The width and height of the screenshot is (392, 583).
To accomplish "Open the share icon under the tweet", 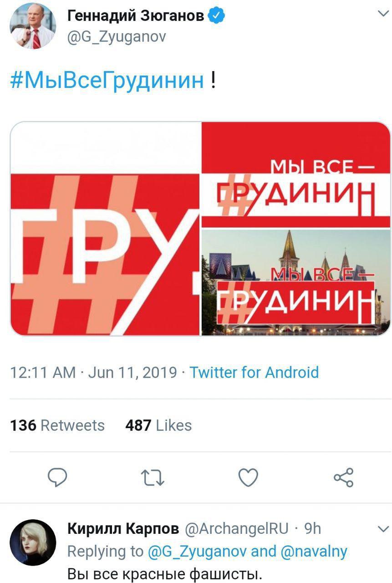I will pos(343,478).
